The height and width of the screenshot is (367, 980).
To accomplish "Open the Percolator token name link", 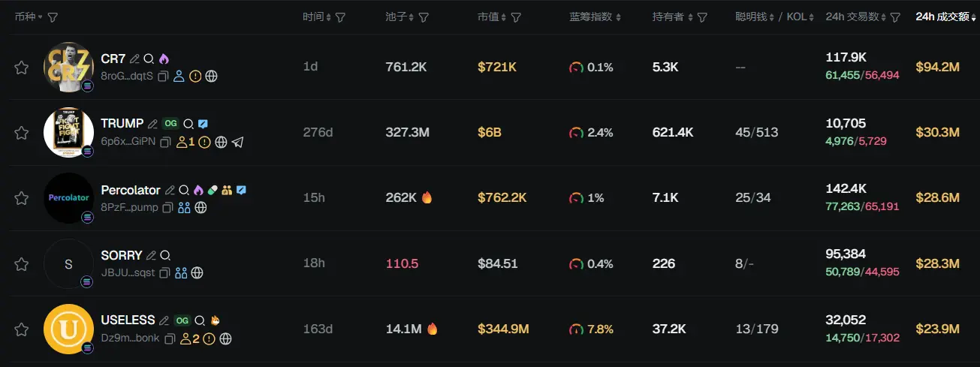I will point(131,191).
